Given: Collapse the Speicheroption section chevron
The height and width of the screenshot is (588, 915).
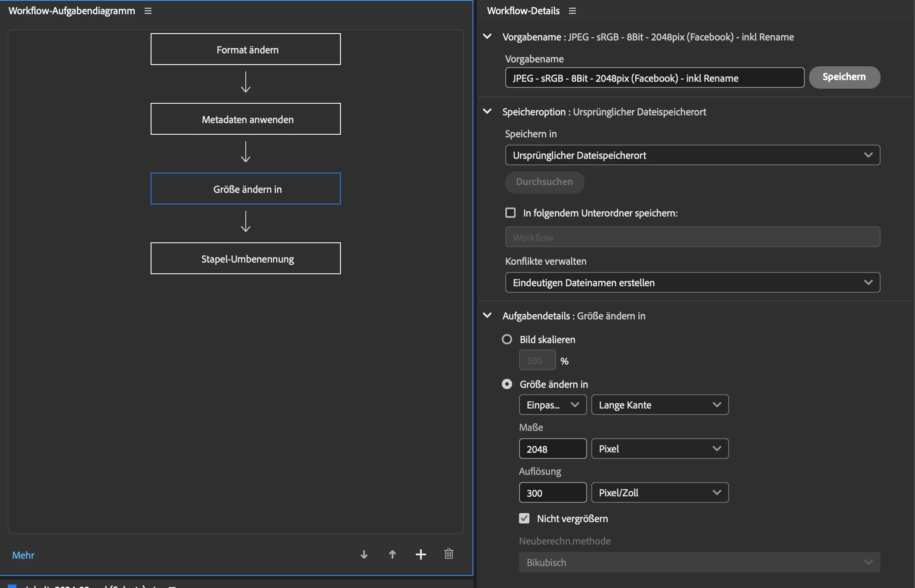Looking at the screenshot, I should pyautogui.click(x=487, y=111).
